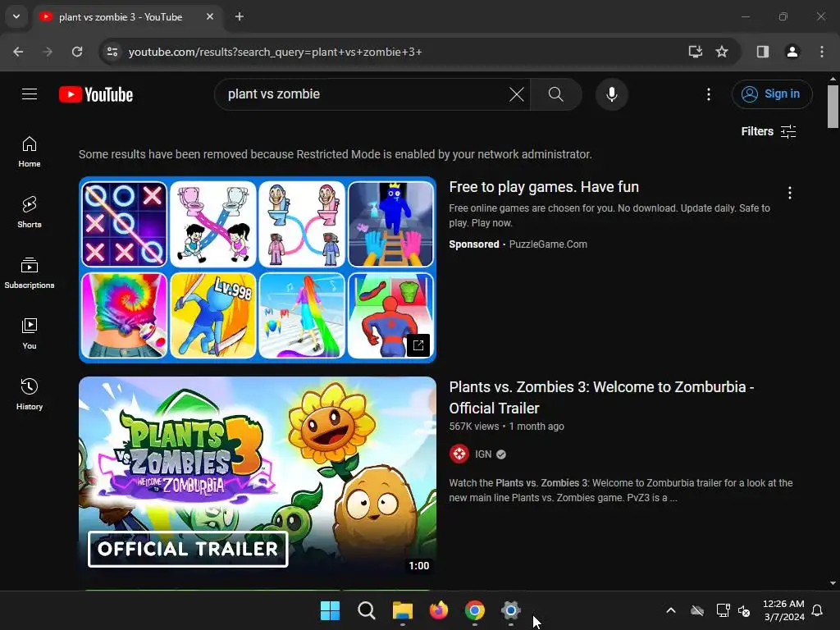Clear the search box with X icon
The height and width of the screenshot is (630, 840).
click(x=517, y=94)
